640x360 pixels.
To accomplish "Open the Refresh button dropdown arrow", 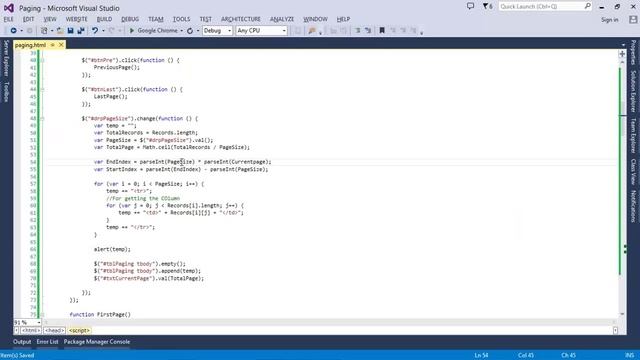I will coord(198,31).
